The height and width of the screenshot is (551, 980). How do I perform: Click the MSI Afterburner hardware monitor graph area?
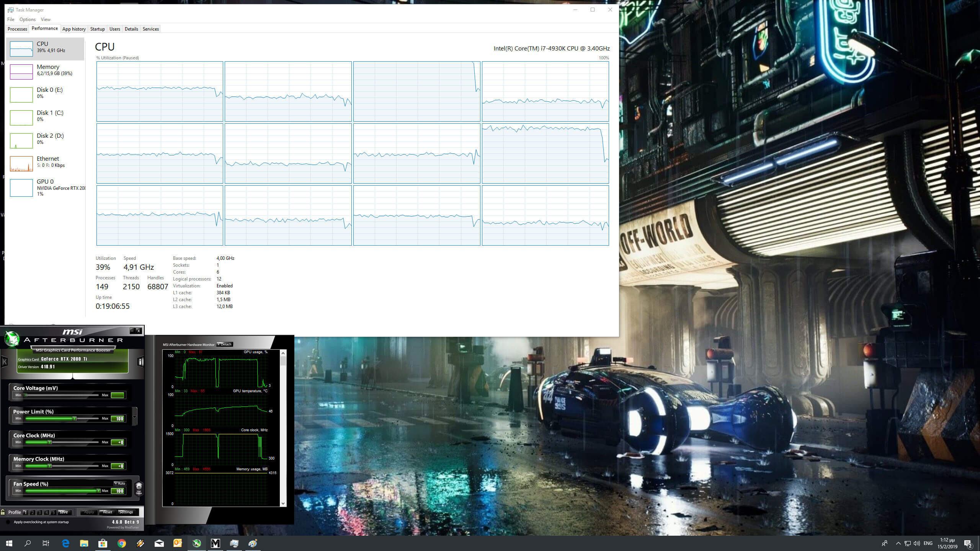coord(222,424)
